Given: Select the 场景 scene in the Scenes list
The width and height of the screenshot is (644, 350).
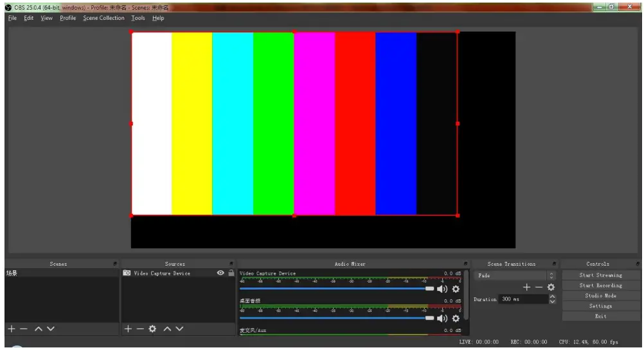Looking at the screenshot, I should [62, 273].
